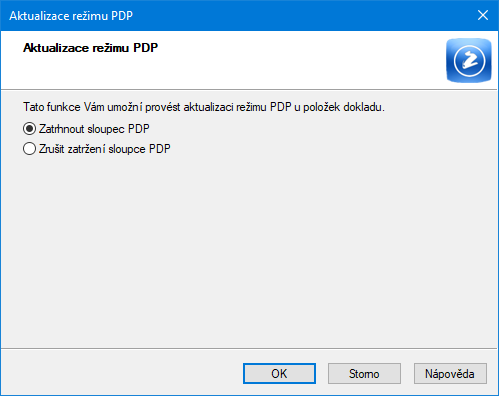Click the white header panel beside the heading
Viewport: 499px width, 396px height.
(x=300, y=60)
